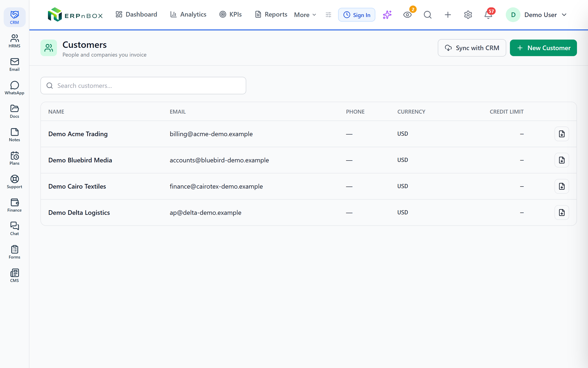Open the CRM module in sidebar
This screenshot has width=588, height=368.
click(x=14, y=17)
